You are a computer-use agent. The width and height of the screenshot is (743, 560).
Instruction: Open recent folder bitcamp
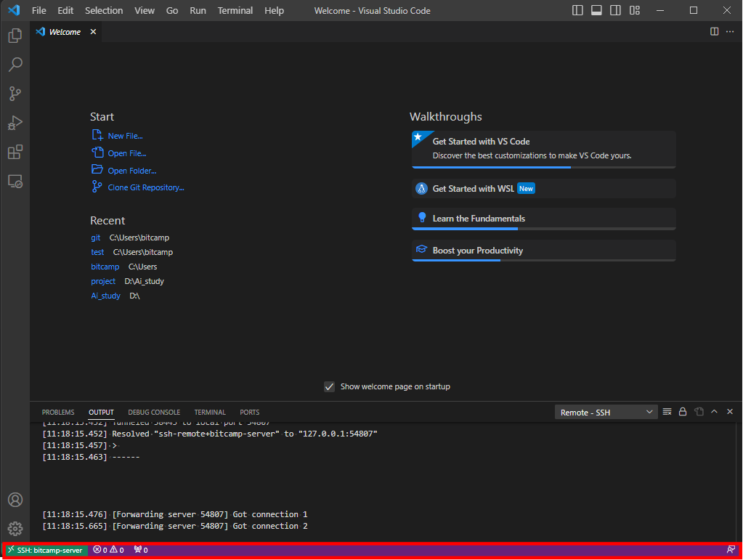coord(105,267)
